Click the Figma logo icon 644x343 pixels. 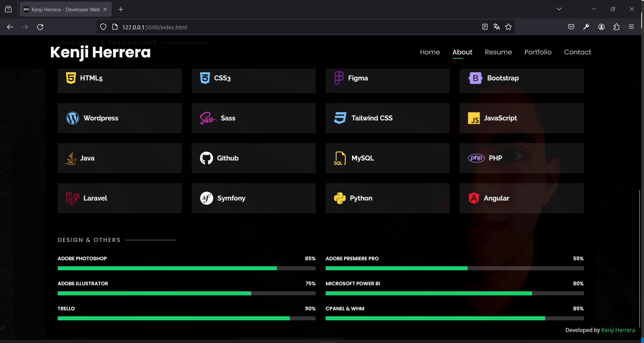[x=339, y=78]
